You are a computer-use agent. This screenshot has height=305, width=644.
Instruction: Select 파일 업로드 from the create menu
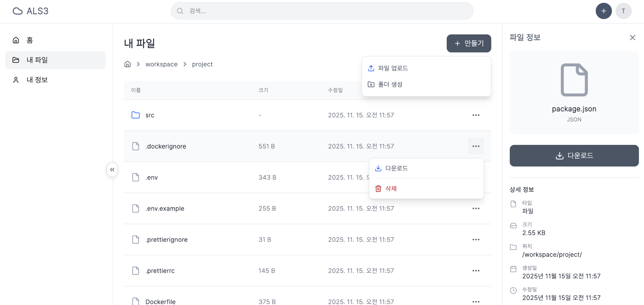[393, 68]
